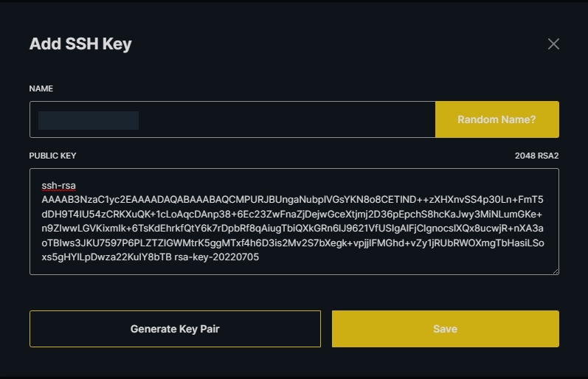The width and height of the screenshot is (588, 379).
Task: Click the NAME field label
Action: pos(41,88)
